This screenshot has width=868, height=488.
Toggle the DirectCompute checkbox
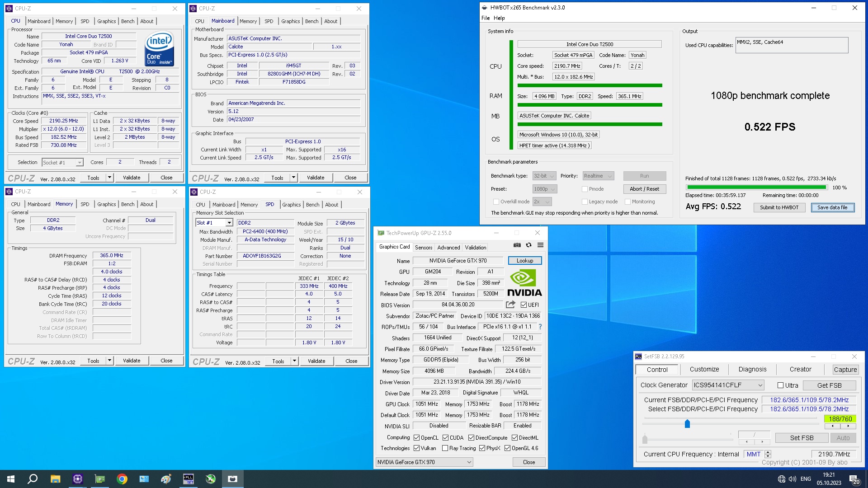[x=471, y=438]
